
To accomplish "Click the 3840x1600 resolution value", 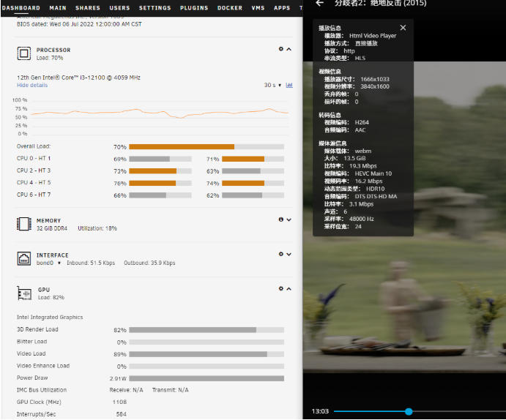I will coord(375,86).
